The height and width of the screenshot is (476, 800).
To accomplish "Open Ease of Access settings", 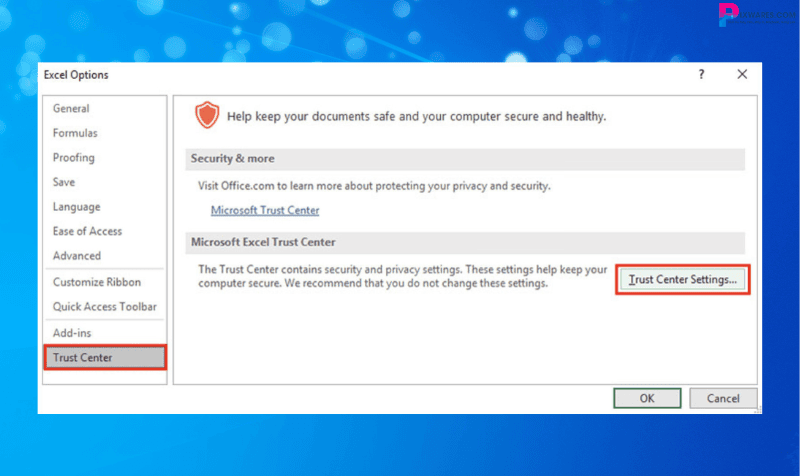I will point(87,231).
